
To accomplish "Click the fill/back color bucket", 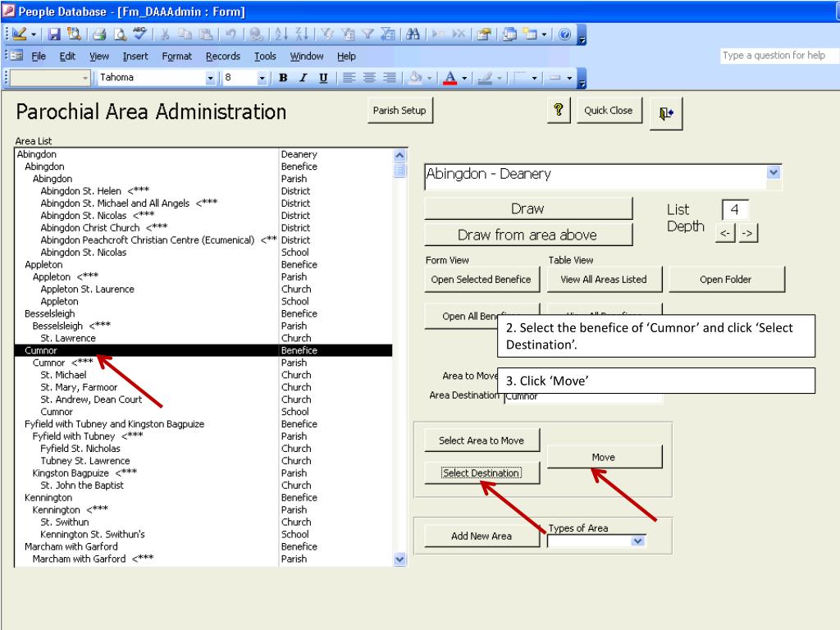I will click(x=415, y=78).
